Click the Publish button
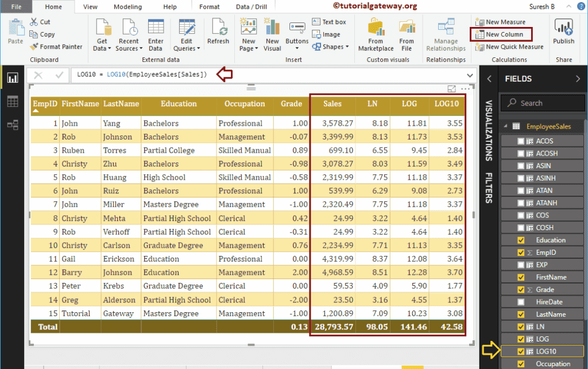 (x=563, y=32)
